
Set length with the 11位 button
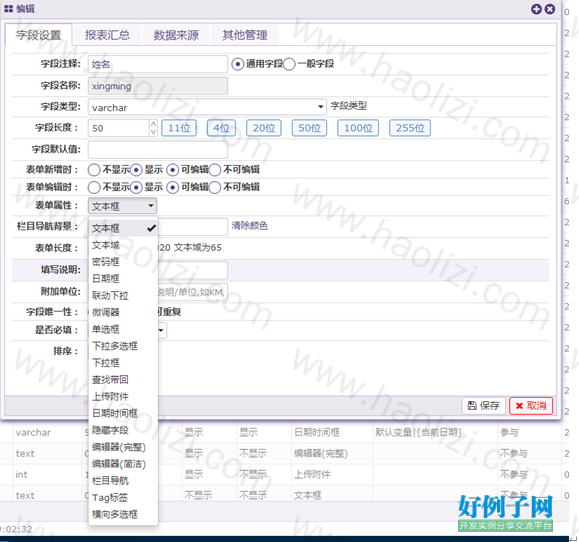pyautogui.click(x=179, y=128)
